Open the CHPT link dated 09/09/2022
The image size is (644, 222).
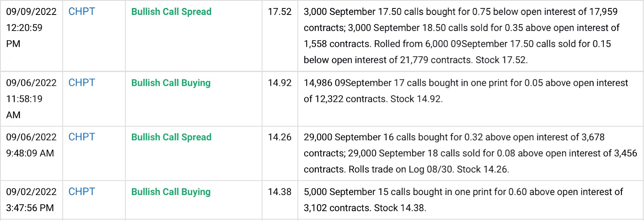click(82, 12)
